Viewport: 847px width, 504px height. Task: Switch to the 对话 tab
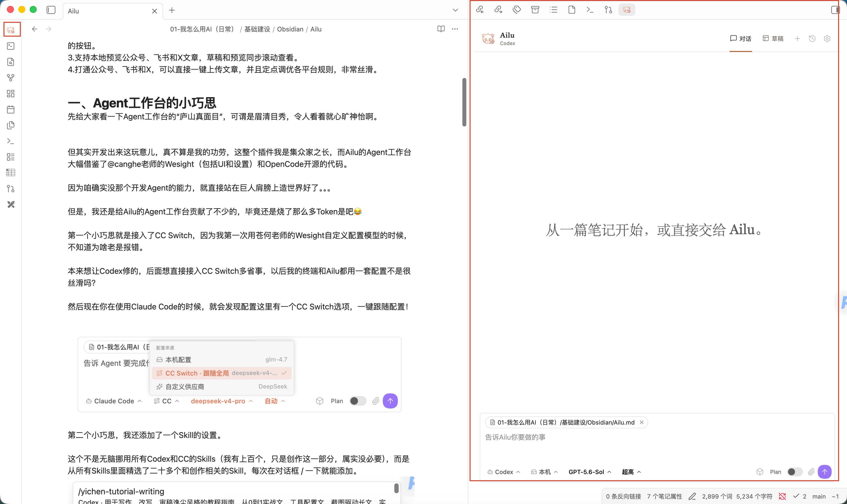tap(741, 39)
